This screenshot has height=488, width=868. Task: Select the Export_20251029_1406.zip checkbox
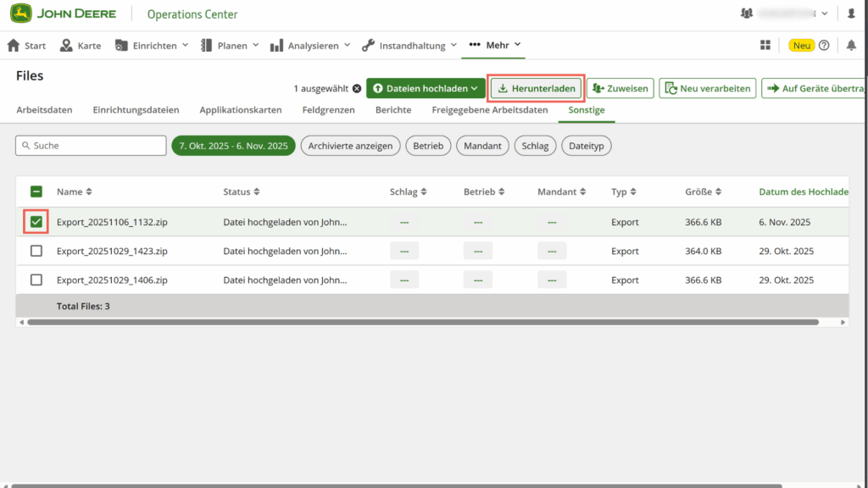pos(36,280)
